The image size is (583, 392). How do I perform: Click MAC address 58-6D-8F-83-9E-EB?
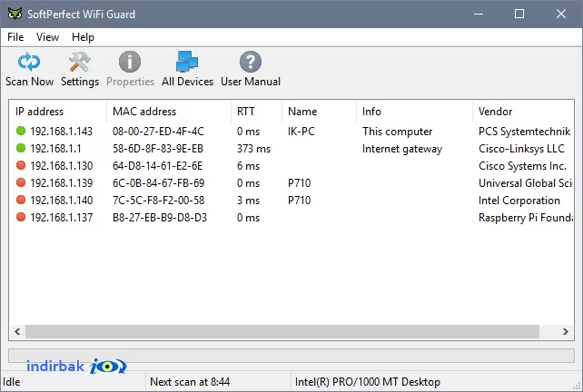pos(158,149)
